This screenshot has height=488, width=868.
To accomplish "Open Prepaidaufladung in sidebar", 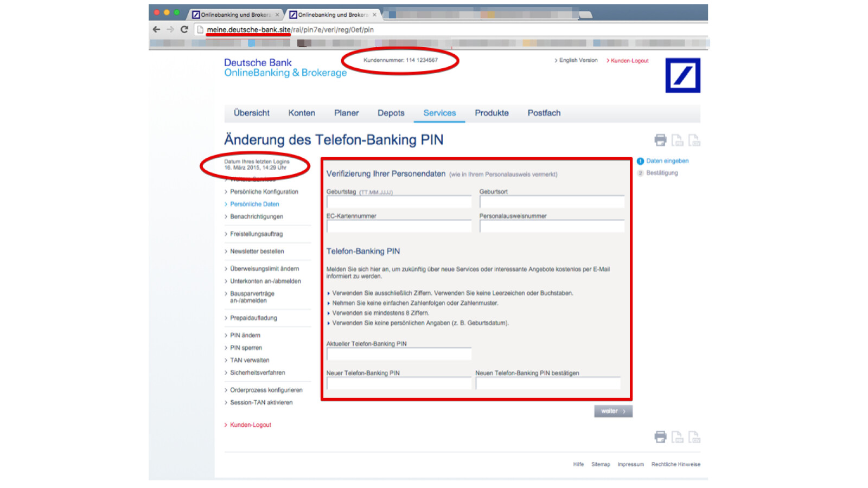I will click(x=253, y=318).
